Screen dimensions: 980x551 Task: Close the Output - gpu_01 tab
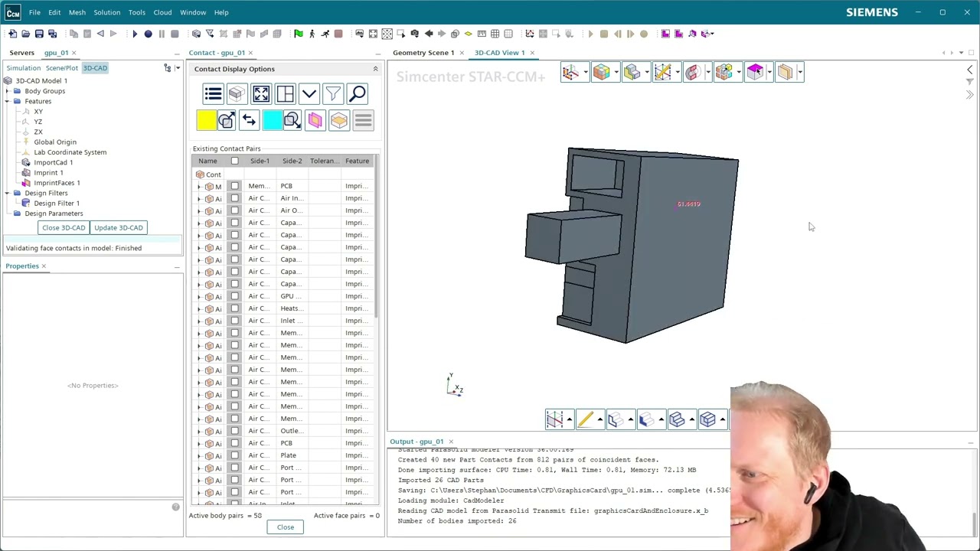click(451, 442)
